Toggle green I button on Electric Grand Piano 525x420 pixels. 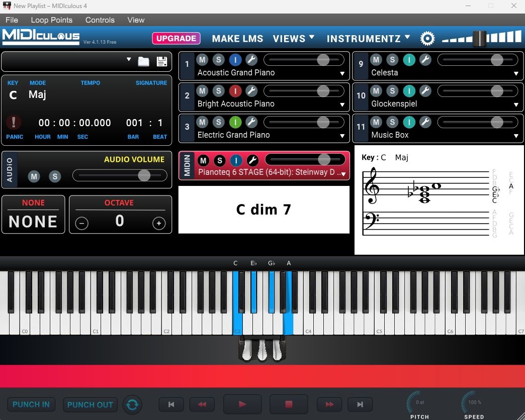(x=235, y=122)
